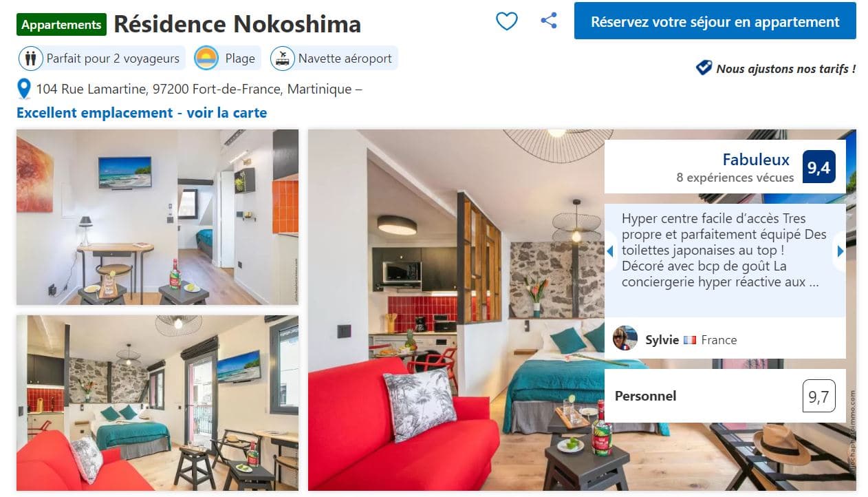Open the 8 expériences vécues reviews link
This screenshot has width=868, height=497.
[735, 178]
